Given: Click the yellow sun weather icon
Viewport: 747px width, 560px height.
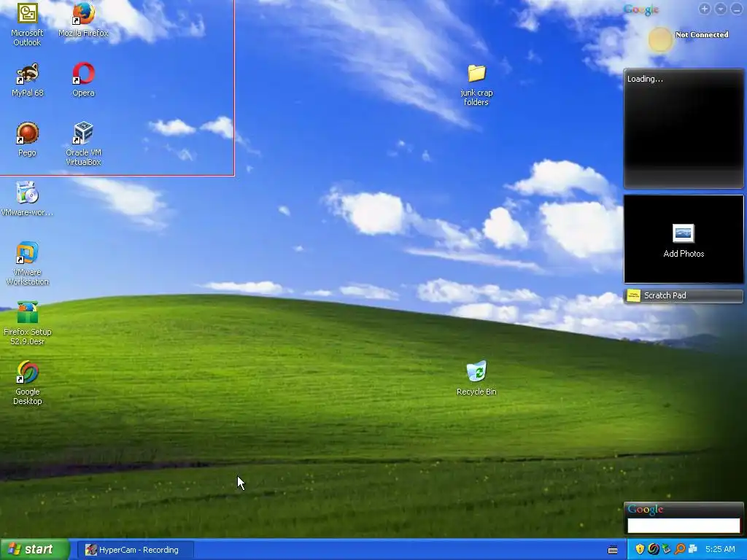Looking at the screenshot, I should 660,39.
